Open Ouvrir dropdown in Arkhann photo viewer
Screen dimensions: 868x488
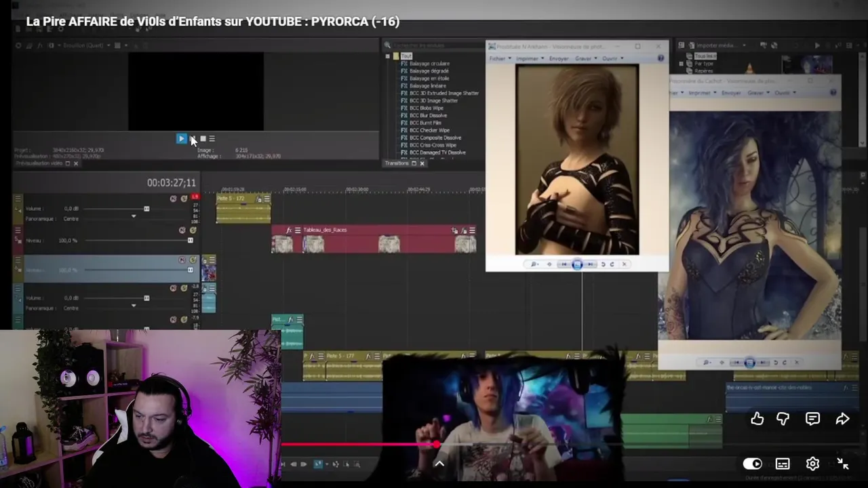tap(612, 58)
